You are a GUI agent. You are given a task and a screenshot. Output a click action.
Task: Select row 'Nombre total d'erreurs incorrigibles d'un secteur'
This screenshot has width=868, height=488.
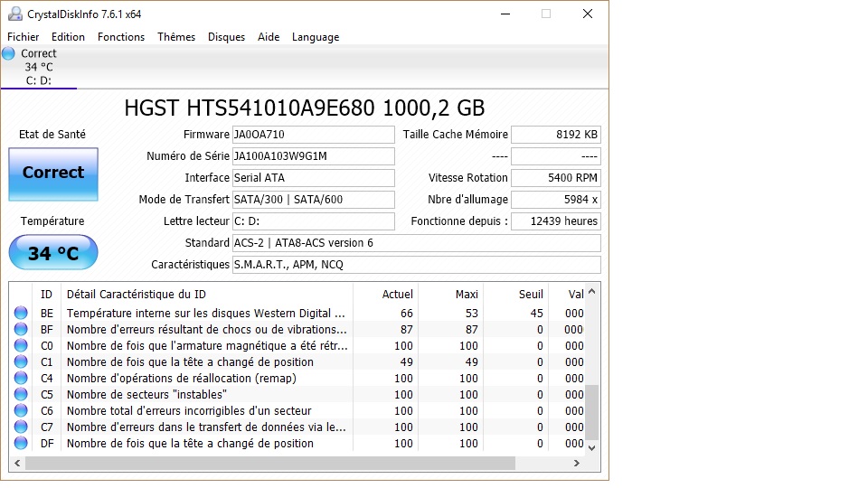point(297,411)
